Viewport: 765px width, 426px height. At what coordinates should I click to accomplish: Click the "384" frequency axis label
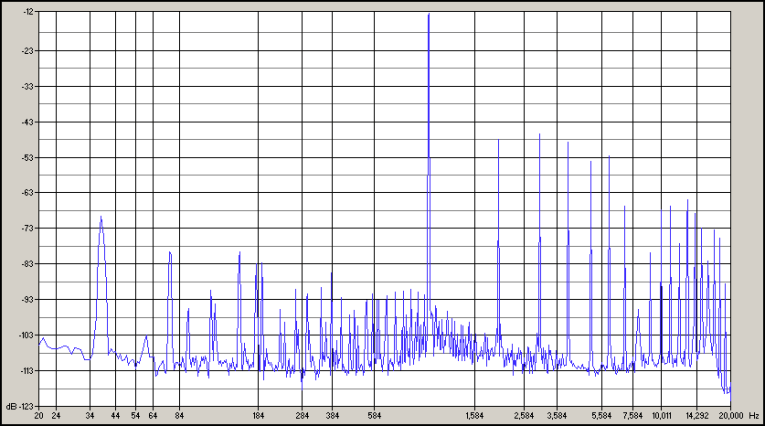pyautogui.click(x=333, y=416)
